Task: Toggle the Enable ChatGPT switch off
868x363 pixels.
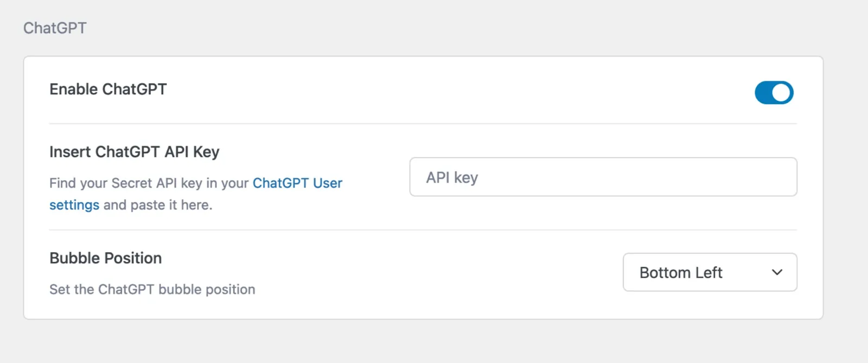Action: pyautogui.click(x=774, y=92)
